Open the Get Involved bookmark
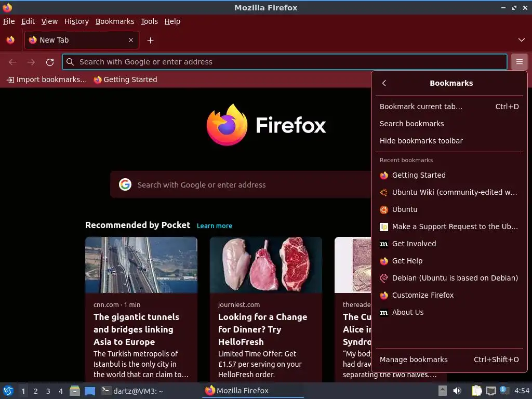This screenshot has width=532, height=399. tap(449, 244)
